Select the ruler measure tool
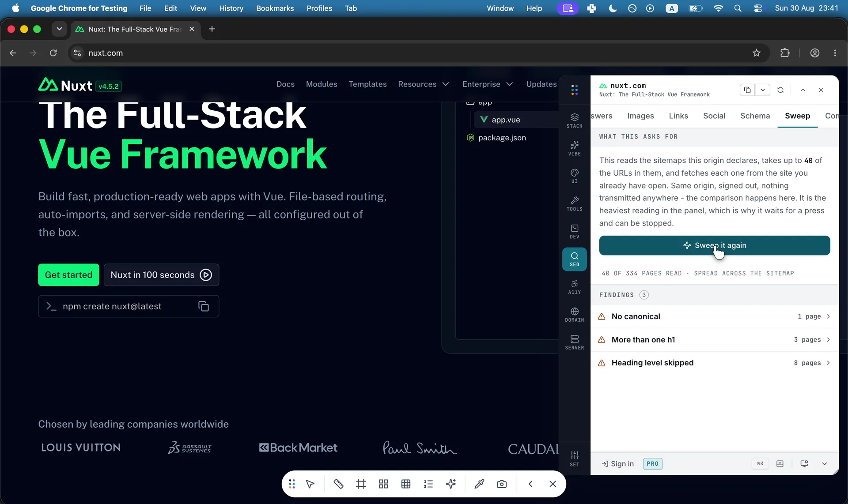Viewport: 848px width, 504px height. pos(338,484)
